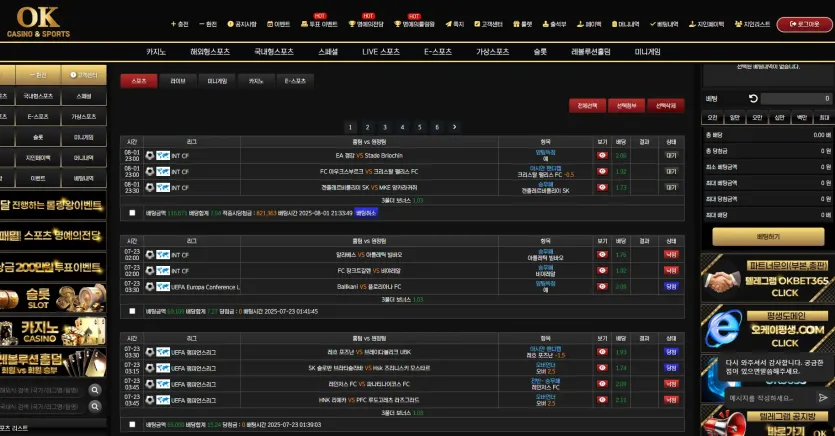The width and height of the screenshot is (835, 436).
Task: Click the chat message input box
Action: pos(770,398)
